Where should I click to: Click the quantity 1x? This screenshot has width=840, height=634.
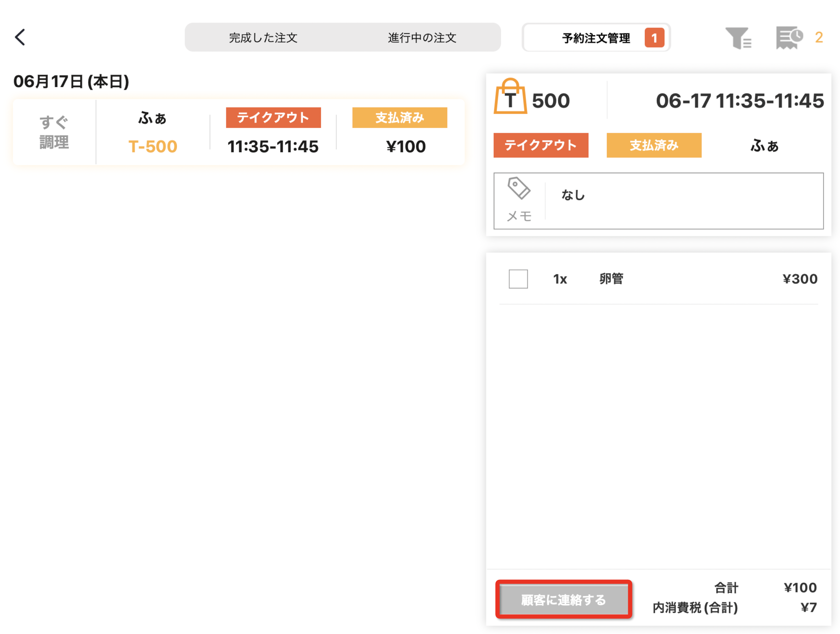pyautogui.click(x=560, y=279)
